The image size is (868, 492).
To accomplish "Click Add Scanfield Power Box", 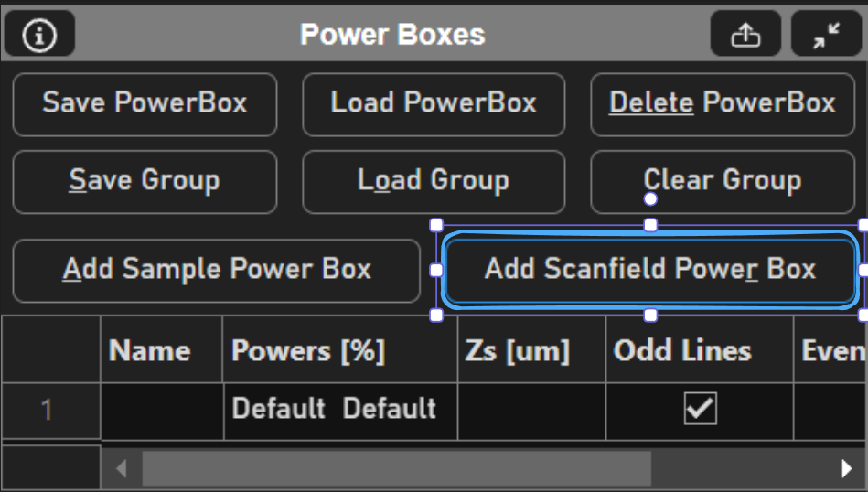I will pos(650,270).
